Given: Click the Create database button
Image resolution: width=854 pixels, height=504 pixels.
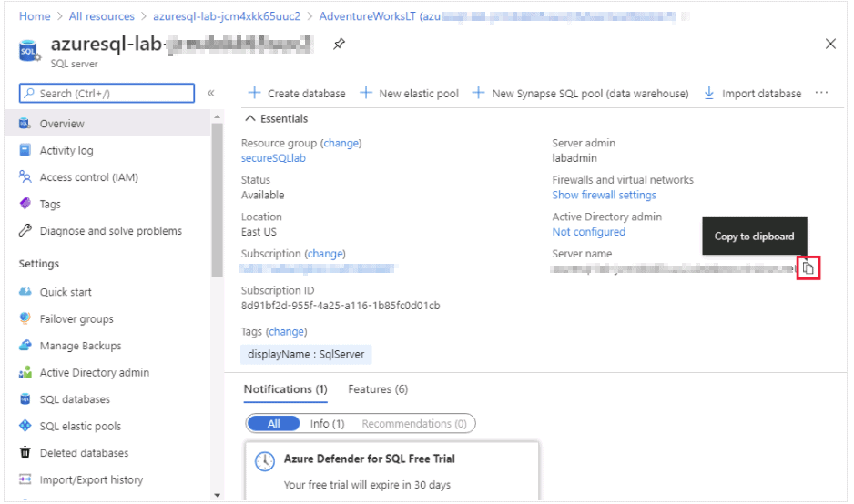Looking at the screenshot, I should pos(297,93).
